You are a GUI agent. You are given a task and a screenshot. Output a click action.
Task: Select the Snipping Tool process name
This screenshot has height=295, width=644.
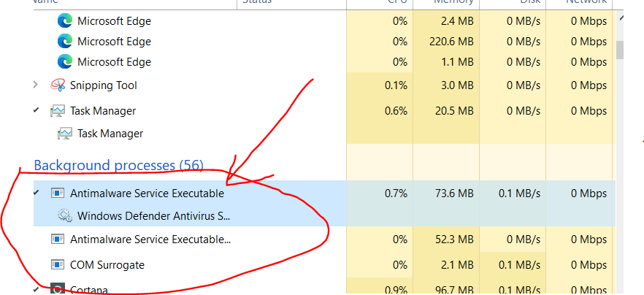pyautogui.click(x=104, y=85)
